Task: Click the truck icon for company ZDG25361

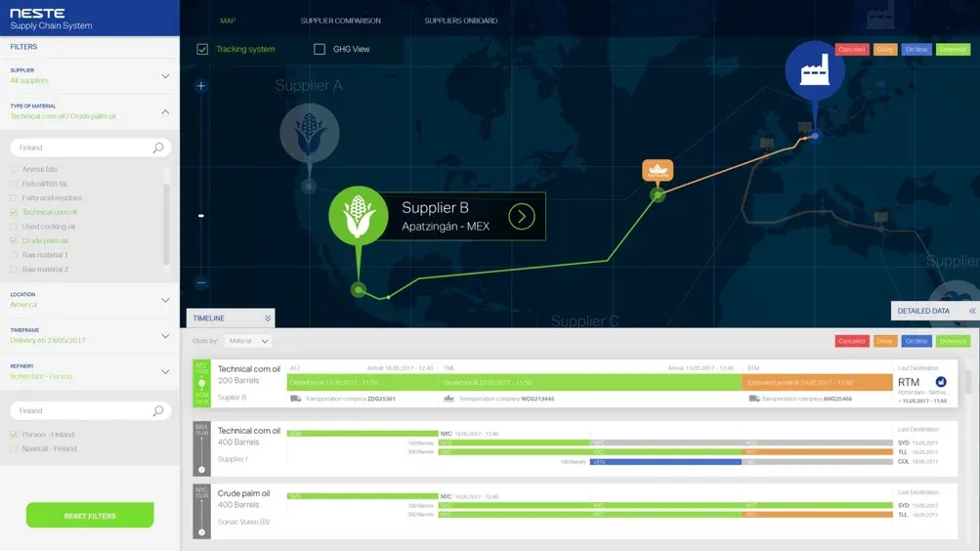Action: (296, 399)
